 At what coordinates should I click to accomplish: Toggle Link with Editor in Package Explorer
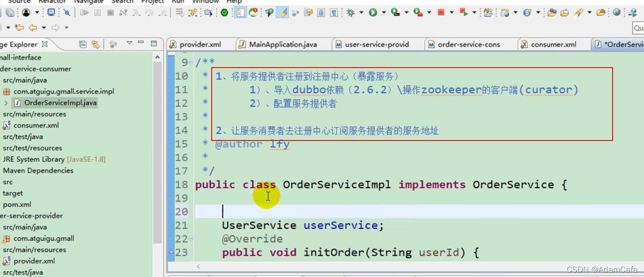(95, 44)
